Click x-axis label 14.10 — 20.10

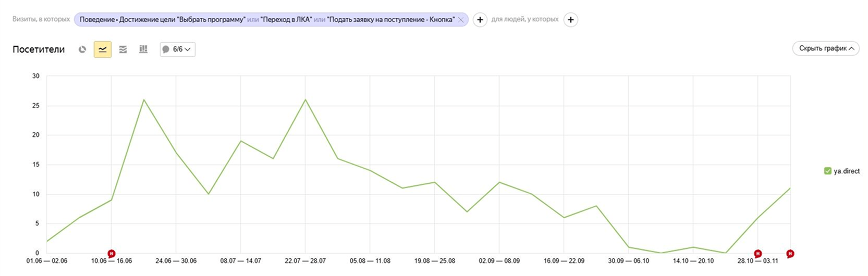[x=693, y=261]
